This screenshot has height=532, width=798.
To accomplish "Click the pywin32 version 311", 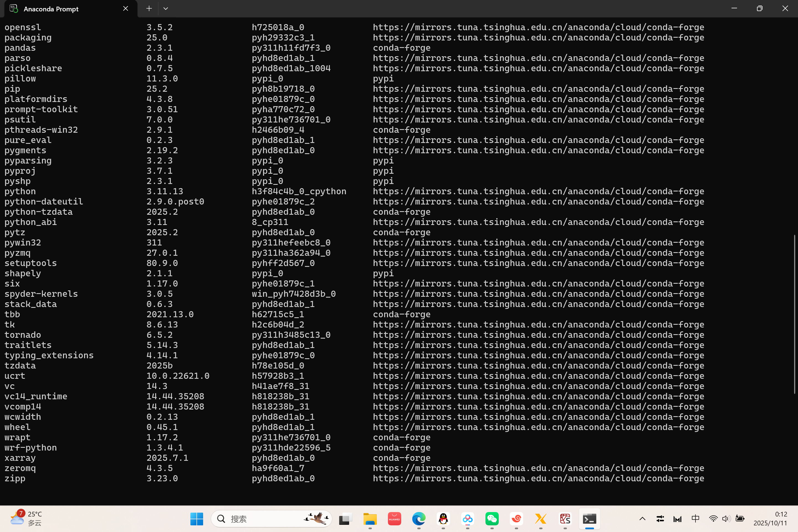I will [x=154, y=243].
